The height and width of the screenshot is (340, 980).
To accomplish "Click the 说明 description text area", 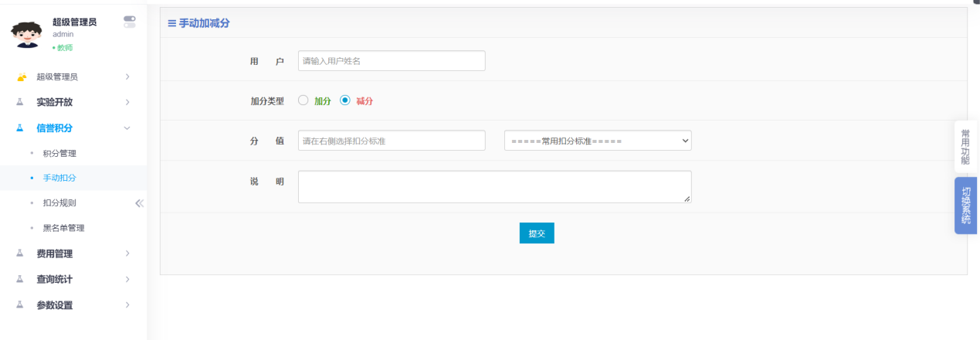I will point(494,187).
